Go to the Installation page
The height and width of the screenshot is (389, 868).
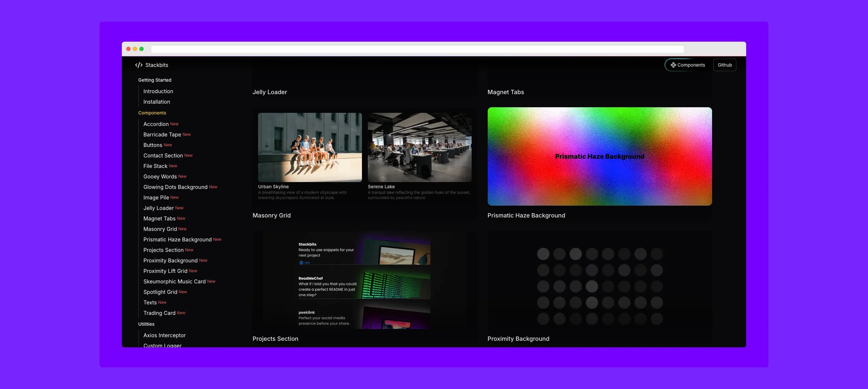click(156, 102)
